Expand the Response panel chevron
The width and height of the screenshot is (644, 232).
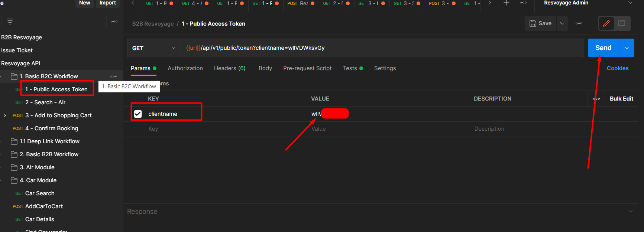pos(630,211)
